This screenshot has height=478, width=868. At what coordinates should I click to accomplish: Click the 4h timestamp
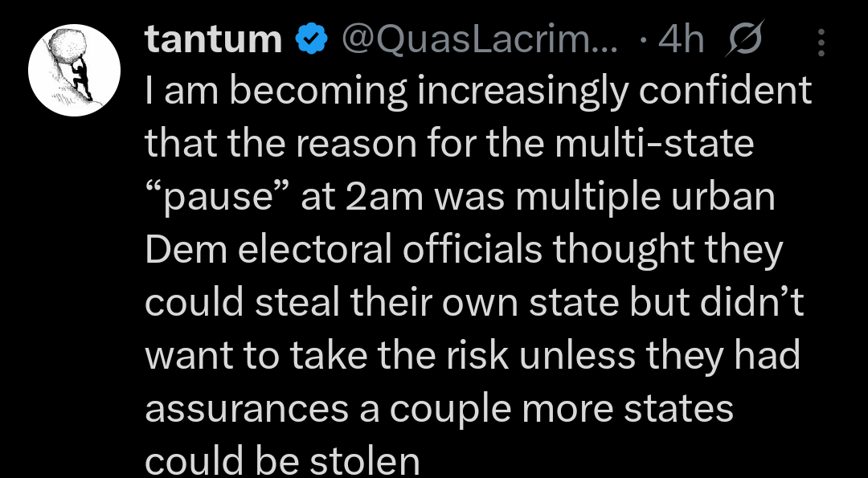pyautogui.click(x=682, y=40)
